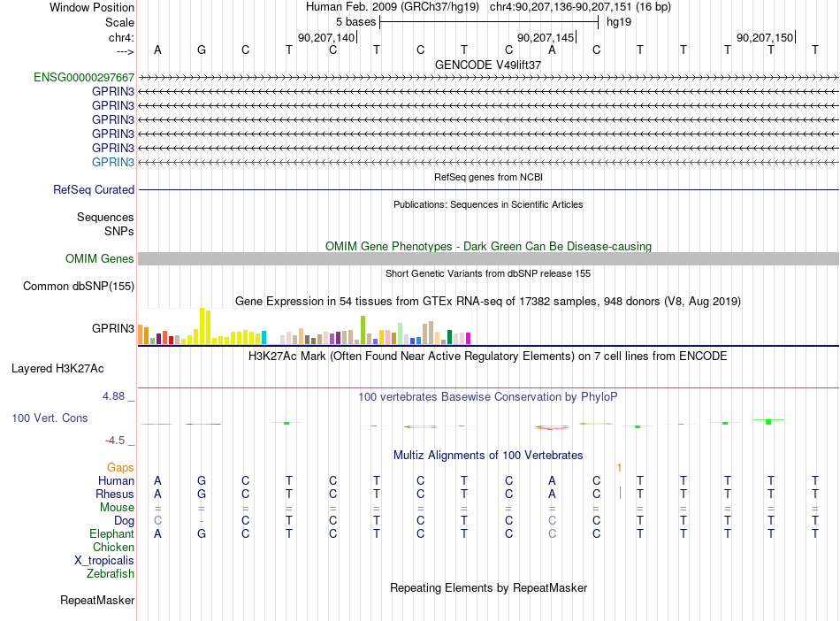The height and width of the screenshot is (621, 840).
Task: Click the gray OMIM Genes bar
Action: [489, 259]
